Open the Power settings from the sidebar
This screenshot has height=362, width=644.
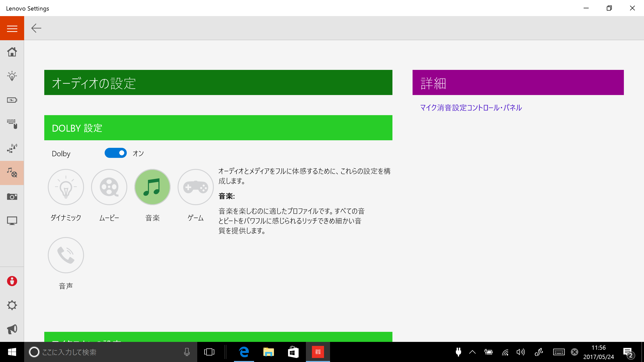pos(12,100)
